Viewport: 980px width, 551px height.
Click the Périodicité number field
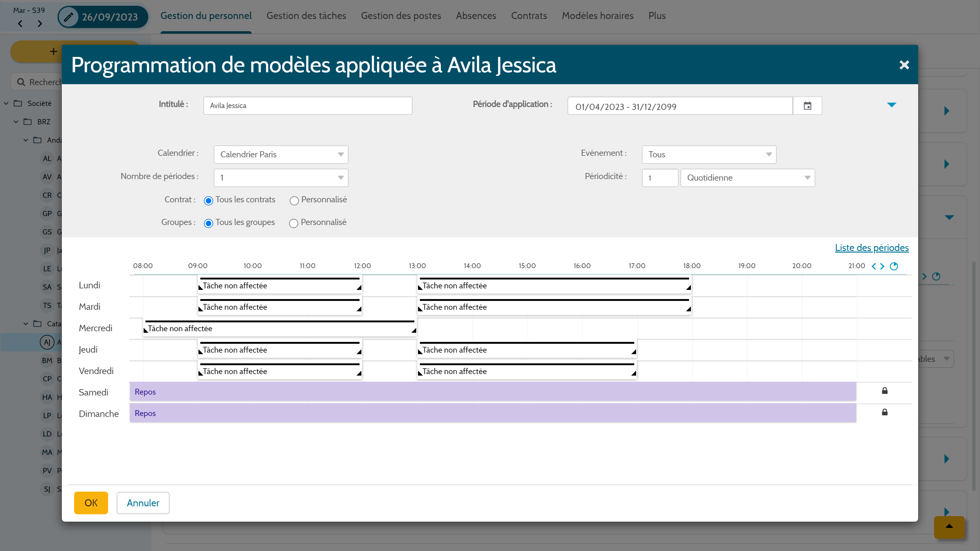[x=660, y=178]
